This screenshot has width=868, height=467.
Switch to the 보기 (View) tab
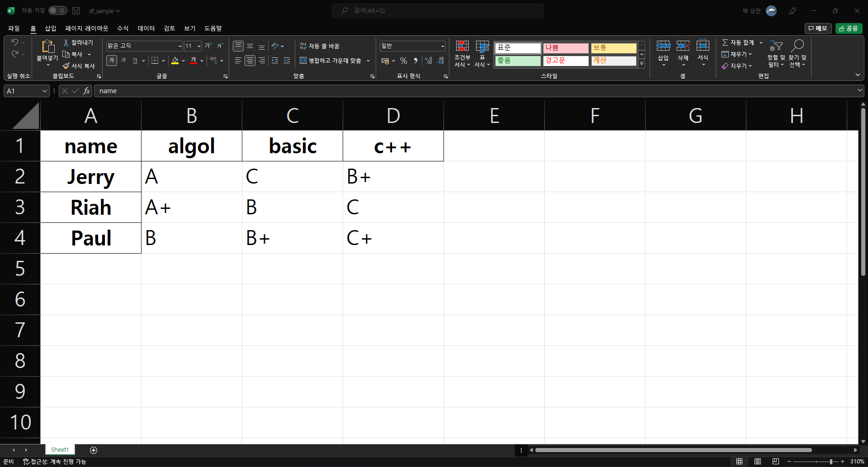click(x=190, y=28)
